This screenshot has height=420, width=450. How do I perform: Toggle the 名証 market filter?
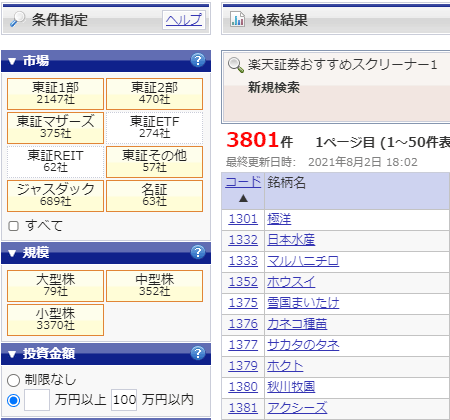154,196
